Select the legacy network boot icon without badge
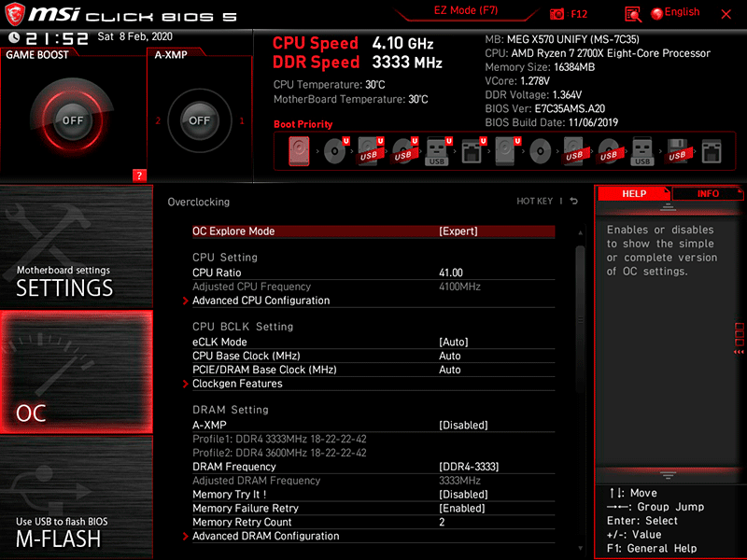 pyautogui.click(x=712, y=151)
